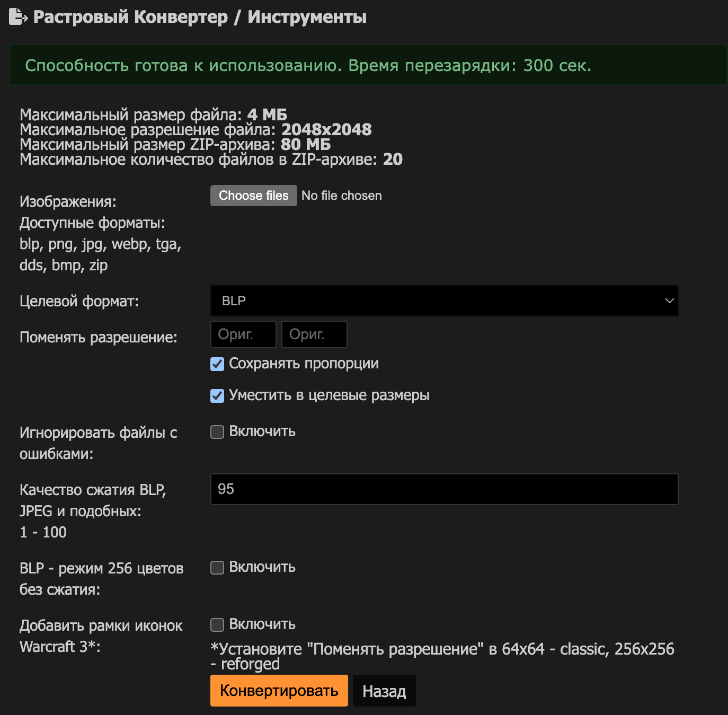The height and width of the screenshot is (715, 728).
Task: Click the Choose files button
Action: pos(253,196)
